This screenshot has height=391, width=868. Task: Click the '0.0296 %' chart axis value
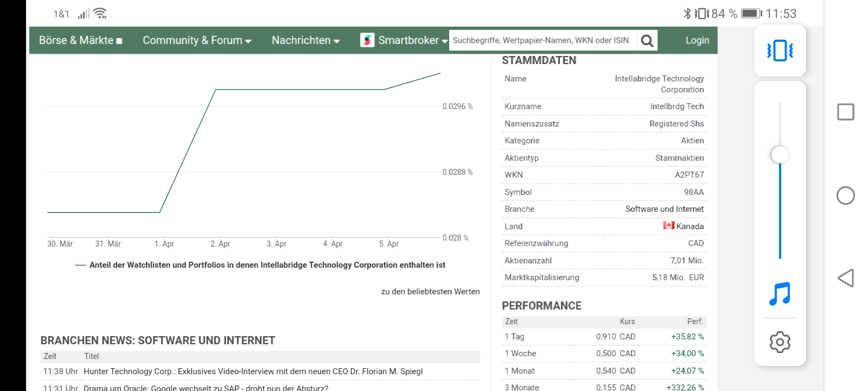click(457, 106)
